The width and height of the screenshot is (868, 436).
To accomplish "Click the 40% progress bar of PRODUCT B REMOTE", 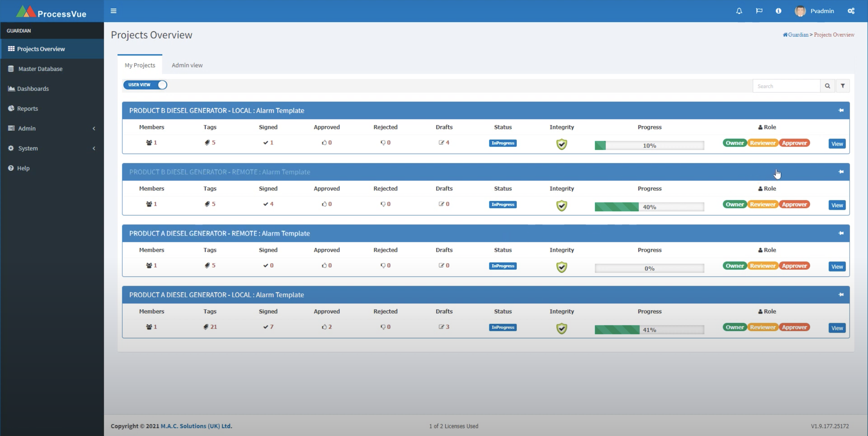I will point(649,207).
